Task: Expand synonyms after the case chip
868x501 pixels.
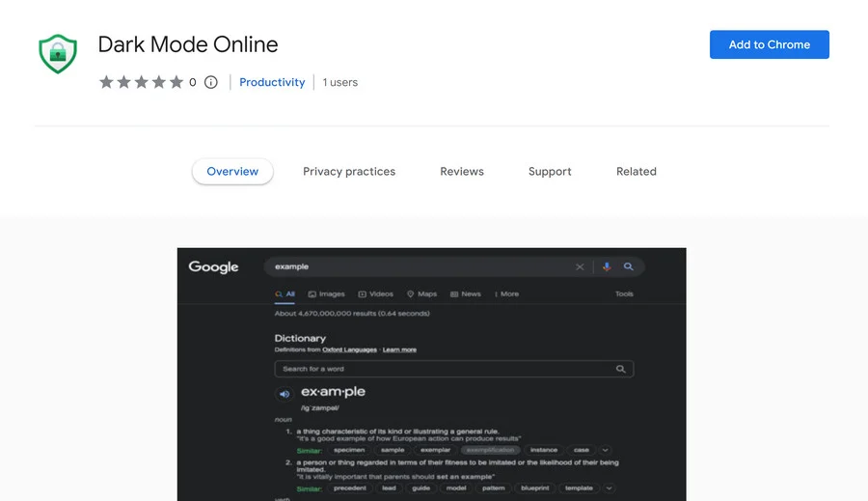Action: click(605, 450)
